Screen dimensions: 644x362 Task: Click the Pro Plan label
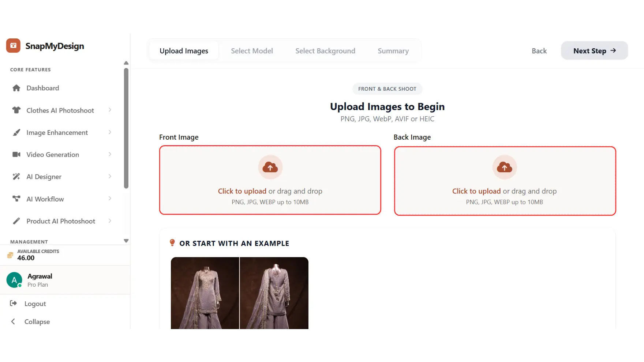tap(38, 284)
